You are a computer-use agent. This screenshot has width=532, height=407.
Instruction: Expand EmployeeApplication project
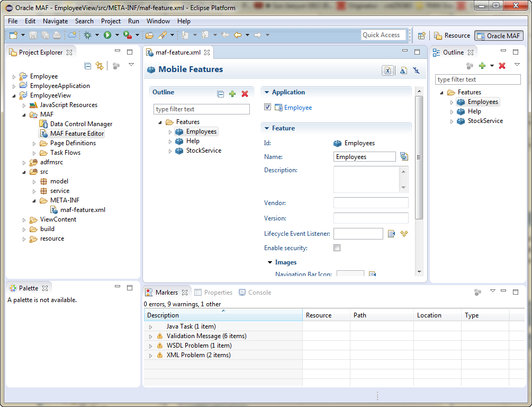pos(14,86)
